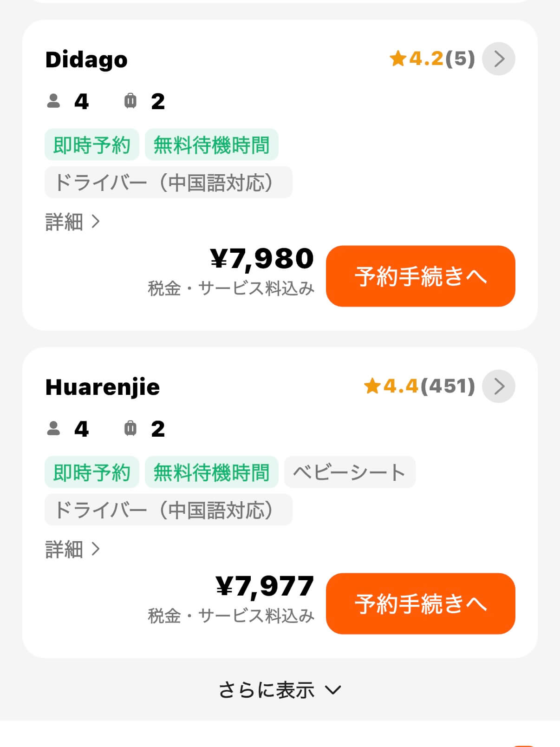Image resolution: width=560 pixels, height=747 pixels.
Task: Click Didago 無料待機時間 tag
Action: point(211,145)
